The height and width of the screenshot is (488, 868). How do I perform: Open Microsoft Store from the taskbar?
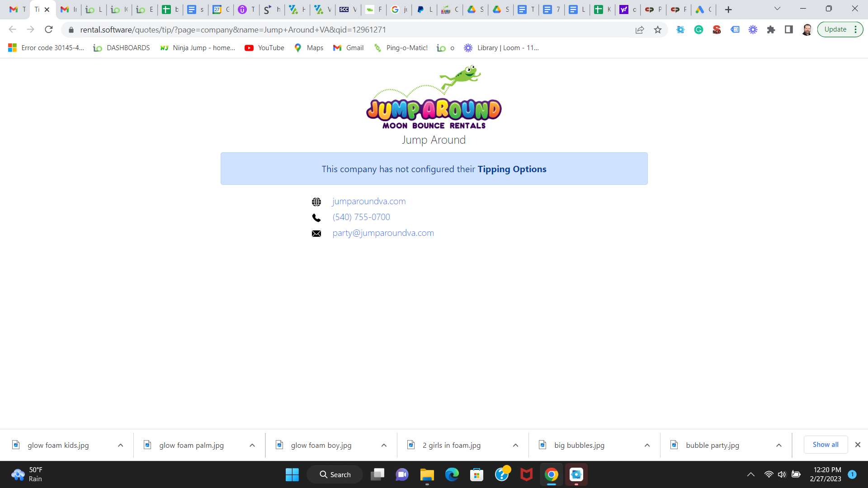(476, 474)
